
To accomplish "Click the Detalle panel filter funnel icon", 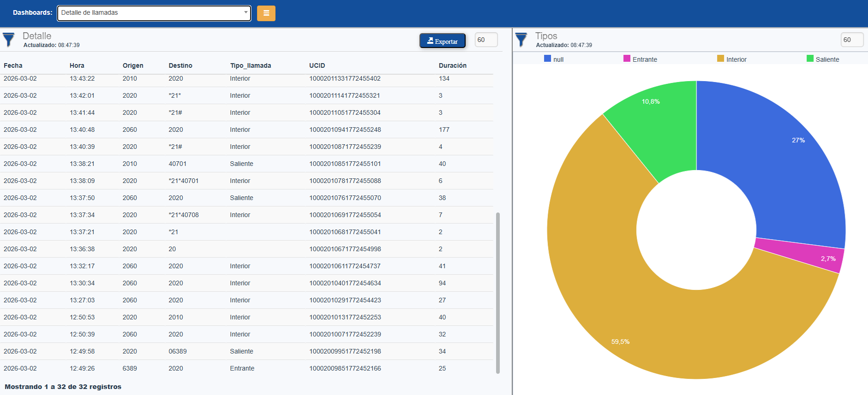I will [8, 40].
